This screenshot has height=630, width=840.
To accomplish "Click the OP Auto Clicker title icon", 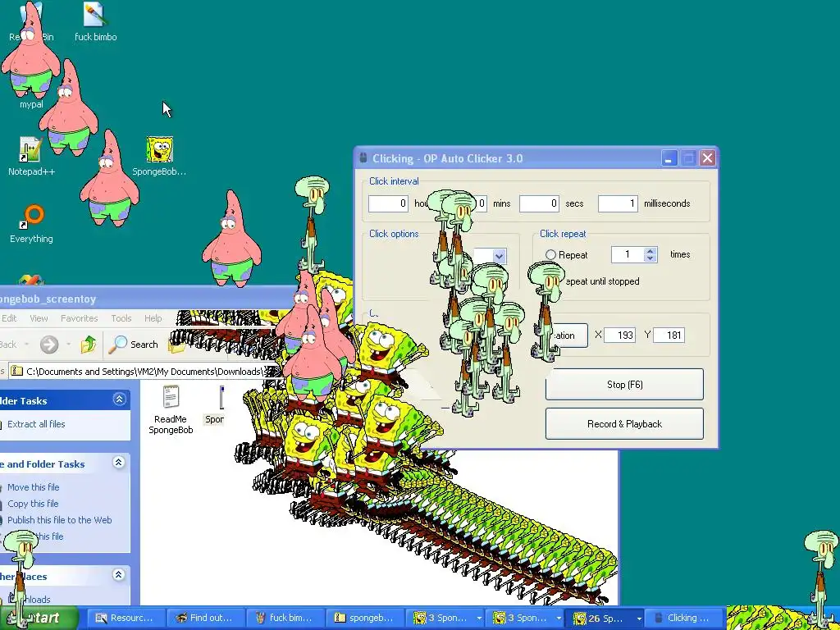I will coord(363,158).
